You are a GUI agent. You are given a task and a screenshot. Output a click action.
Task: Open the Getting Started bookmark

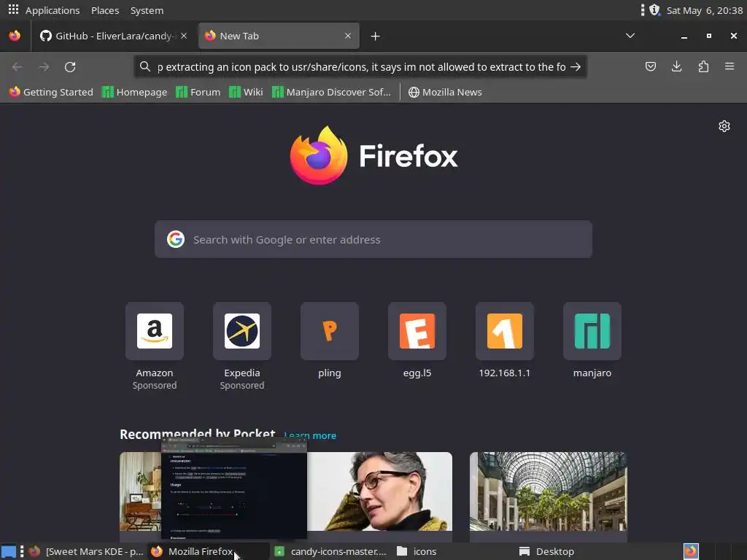(51, 93)
